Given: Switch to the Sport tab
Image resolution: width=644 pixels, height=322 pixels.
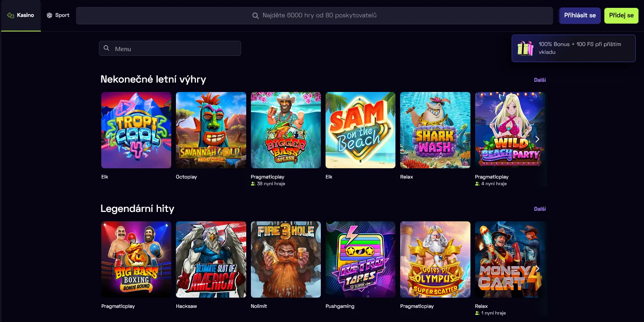Looking at the screenshot, I should point(58,15).
